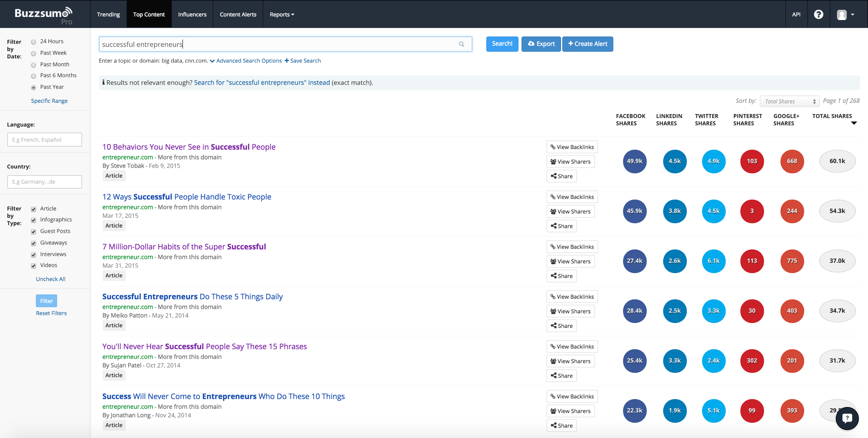868x438 pixels.
Task: Click Google+ shares bubble 244
Action: pyautogui.click(x=792, y=211)
